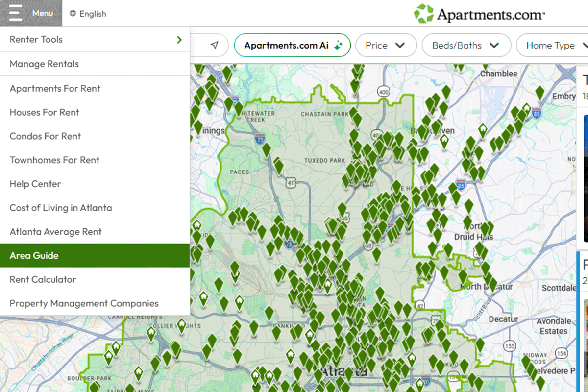Click the sparkle icon on the Ai button
588x392 pixels.
click(x=338, y=45)
